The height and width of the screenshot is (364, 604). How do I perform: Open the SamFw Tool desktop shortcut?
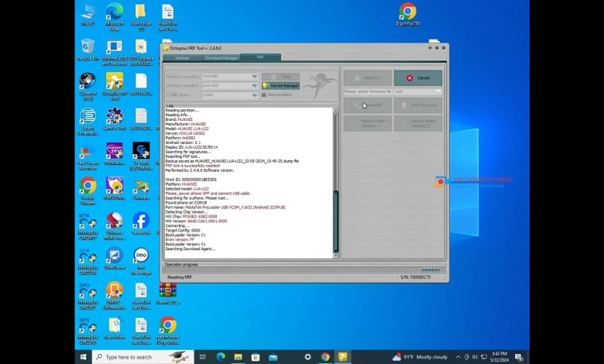click(x=115, y=118)
